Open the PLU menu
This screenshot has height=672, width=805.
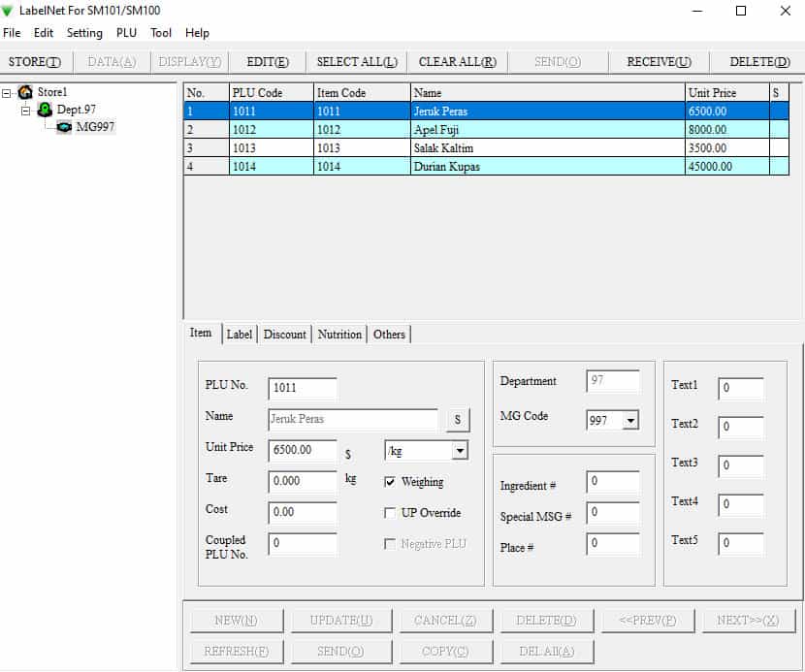coord(126,33)
